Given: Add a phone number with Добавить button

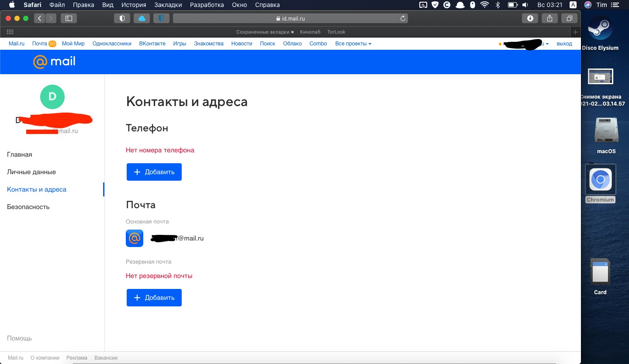Looking at the screenshot, I should click(154, 172).
